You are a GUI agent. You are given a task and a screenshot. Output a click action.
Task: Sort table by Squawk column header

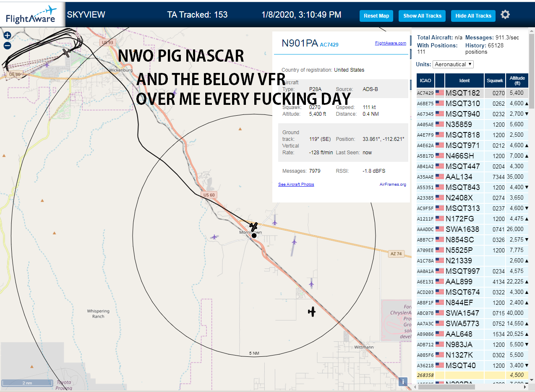pyautogui.click(x=495, y=80)
